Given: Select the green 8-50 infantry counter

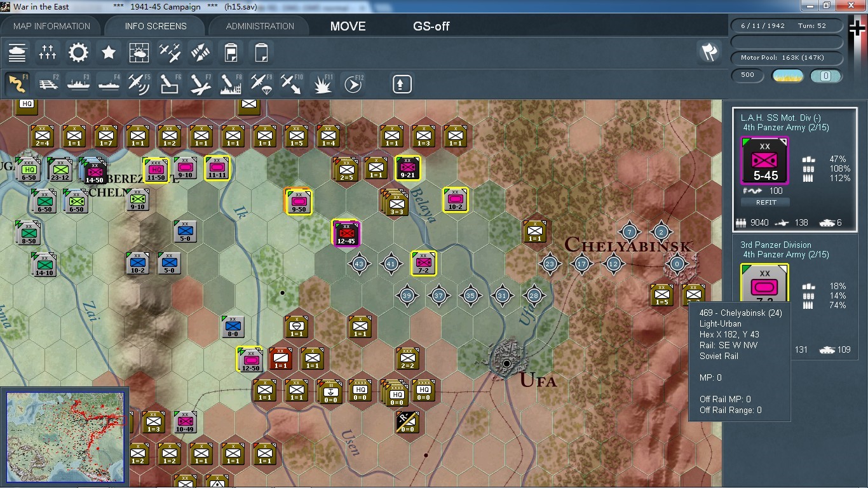Looking at the screenshot, I should [x=29, y=233].
